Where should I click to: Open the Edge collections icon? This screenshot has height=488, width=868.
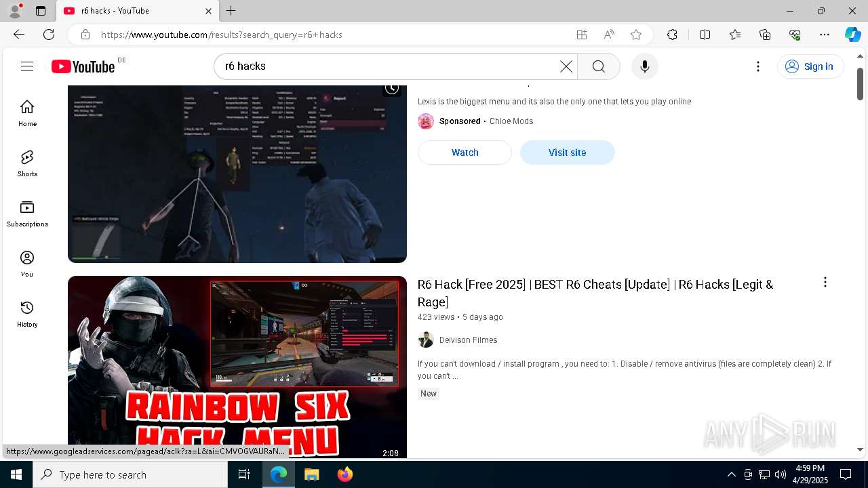point(765,35)
